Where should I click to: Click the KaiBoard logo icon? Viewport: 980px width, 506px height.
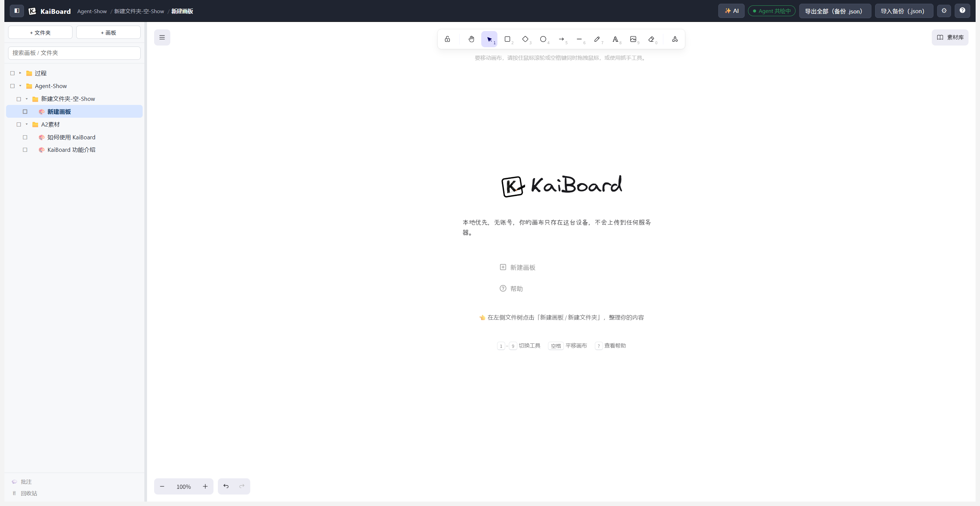[x=32, y=11]
